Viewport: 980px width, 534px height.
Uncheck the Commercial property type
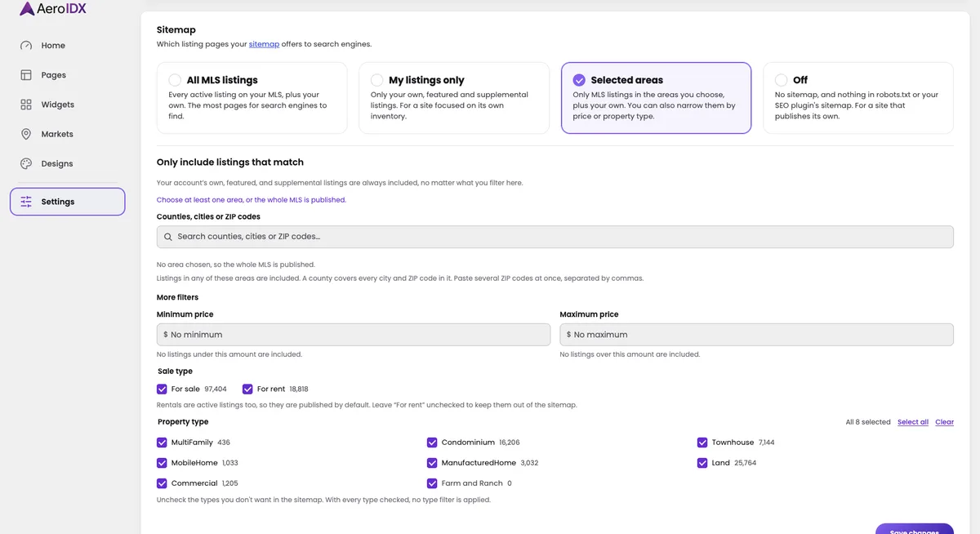click(x=162, y=483)
